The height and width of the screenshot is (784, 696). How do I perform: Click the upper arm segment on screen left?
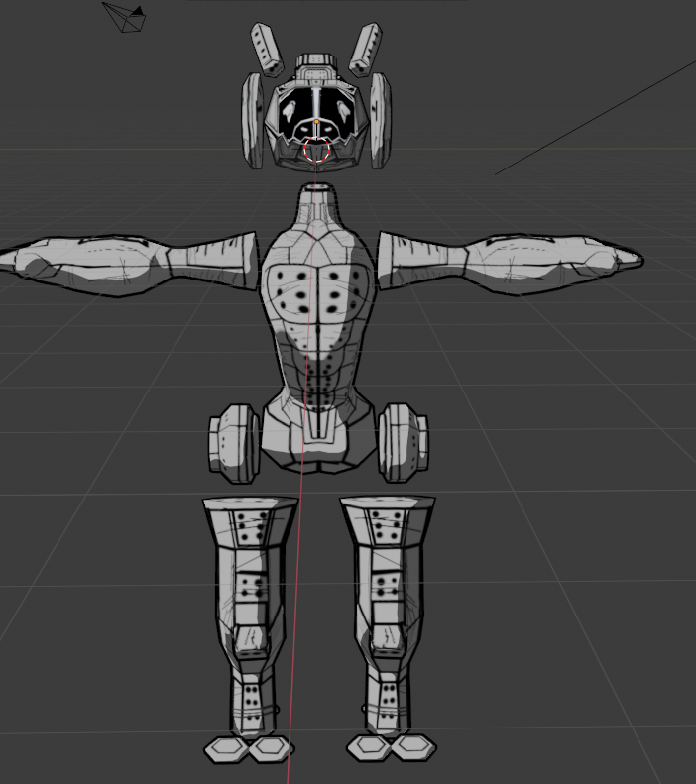[x=210, y=261]
